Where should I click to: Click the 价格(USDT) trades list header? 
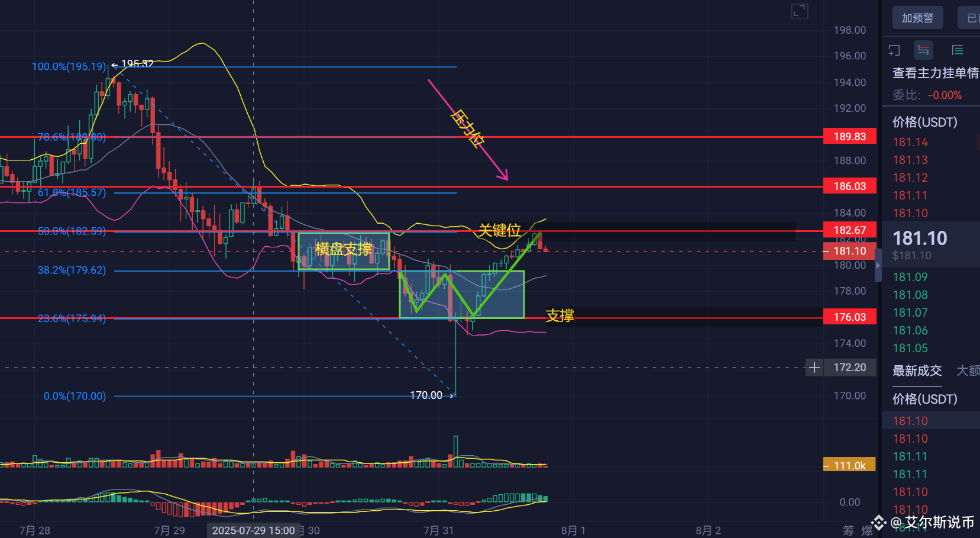coord(925,399)
